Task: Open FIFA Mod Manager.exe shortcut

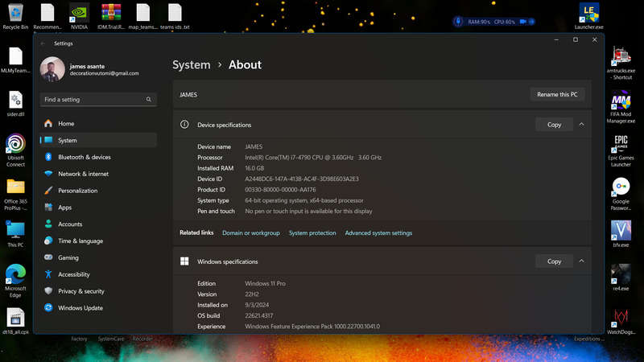Action: tap(621, 107)
